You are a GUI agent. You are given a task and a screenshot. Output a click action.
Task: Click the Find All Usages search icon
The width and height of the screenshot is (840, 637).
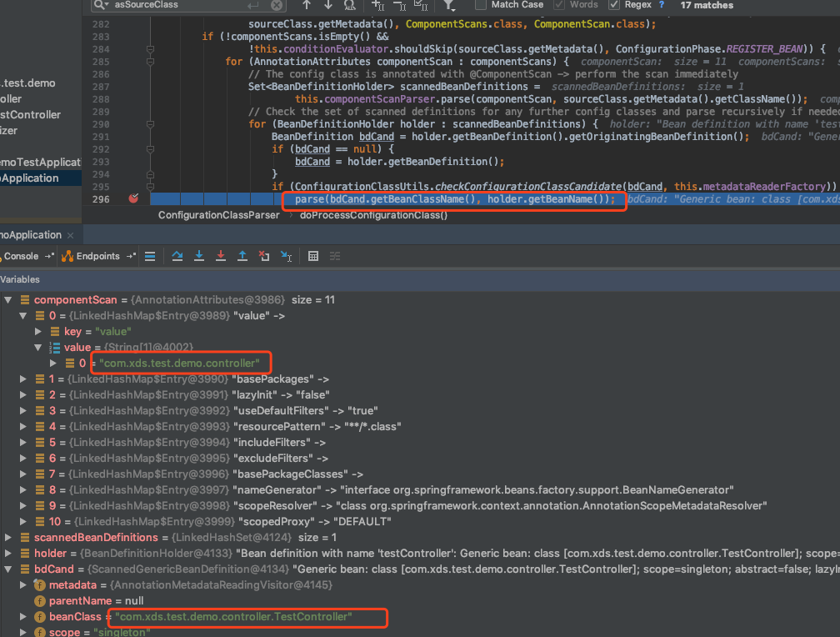[349, 5]
